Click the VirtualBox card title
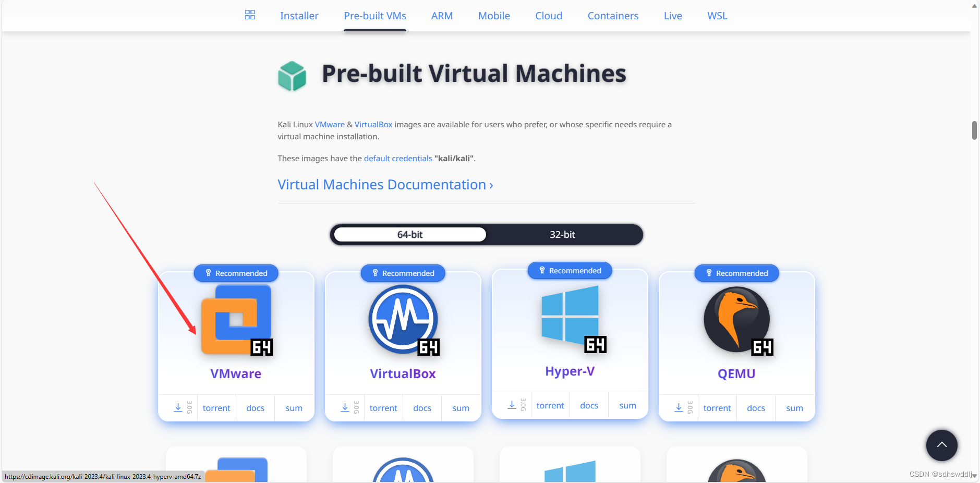Image resolution: width=980 pixels, height=483 pixels. pyautogui.click(x=403, y=374)
